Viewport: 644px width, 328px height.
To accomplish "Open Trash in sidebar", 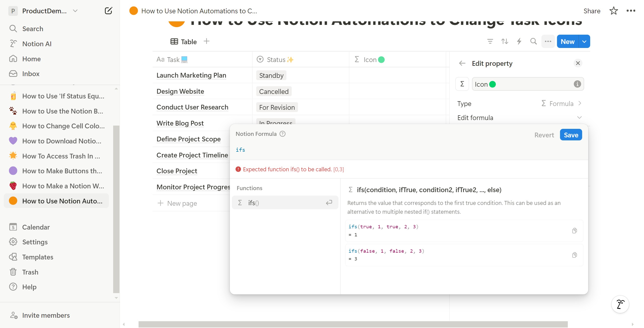I will (x=30, y=272).
